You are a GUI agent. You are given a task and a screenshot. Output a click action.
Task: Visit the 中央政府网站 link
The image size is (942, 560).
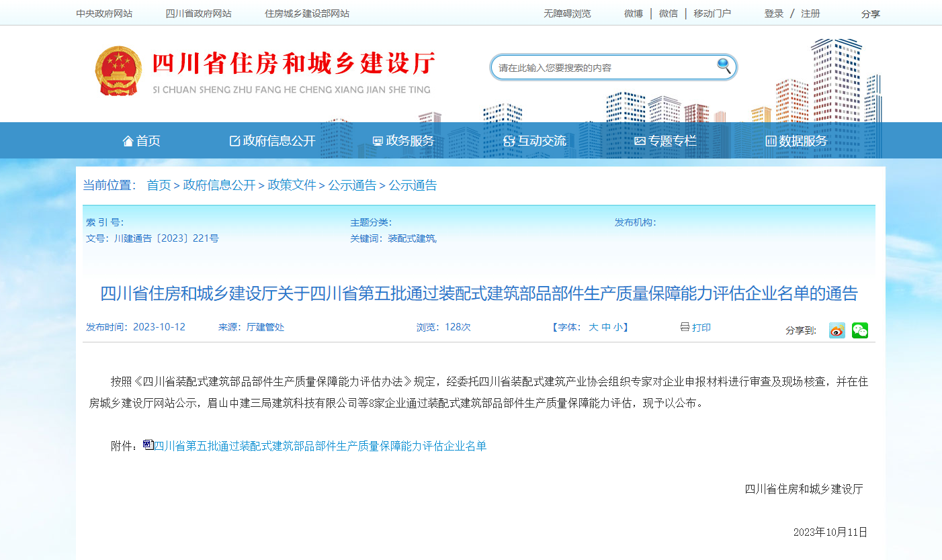point(103,13)
